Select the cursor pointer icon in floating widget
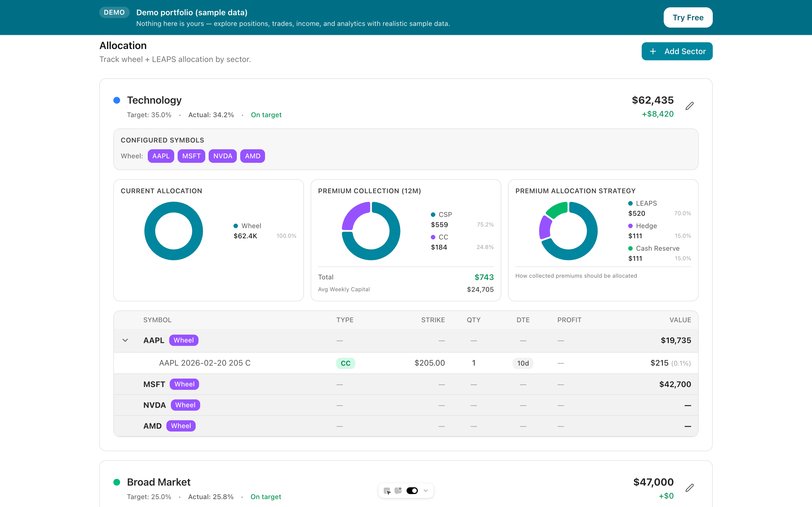 (387, 490)
